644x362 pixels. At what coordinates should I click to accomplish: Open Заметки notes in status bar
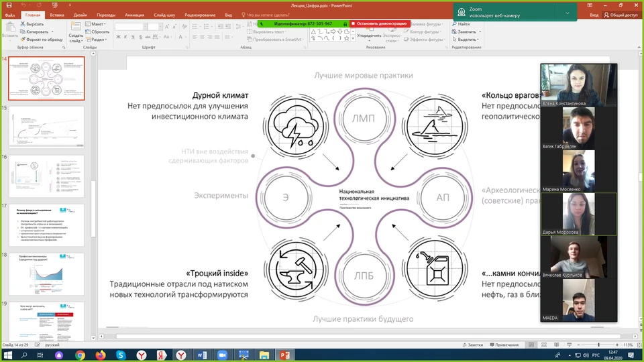tap(473, 345)
